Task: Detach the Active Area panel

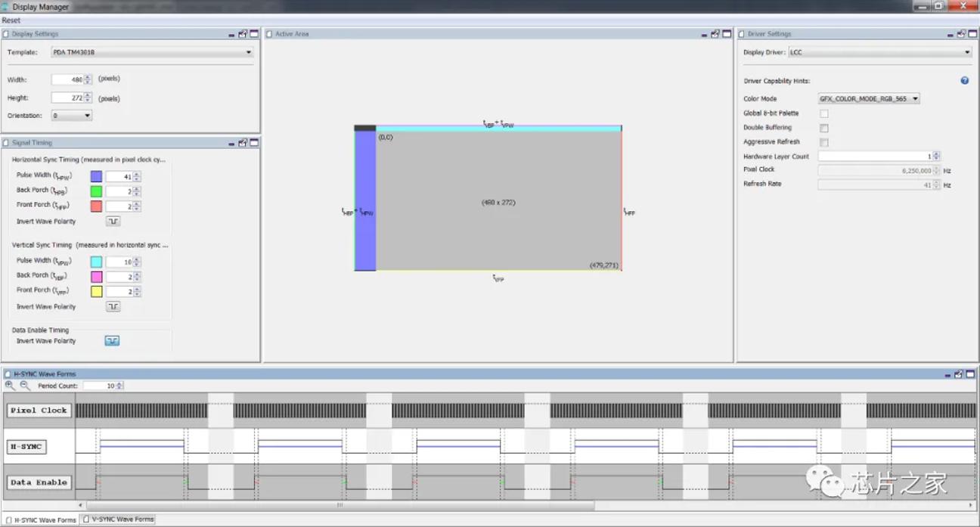Action: (x=715, y=34)
